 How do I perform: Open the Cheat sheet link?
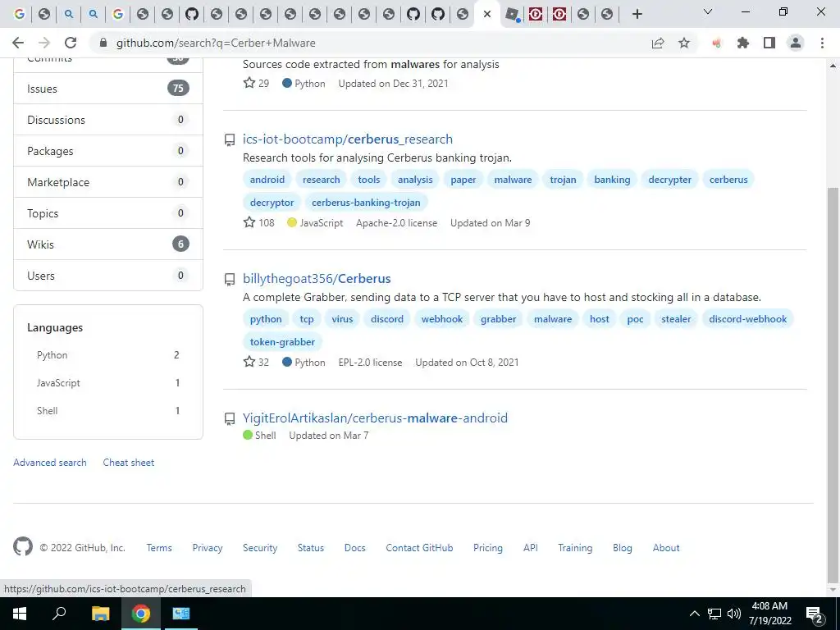129,463
